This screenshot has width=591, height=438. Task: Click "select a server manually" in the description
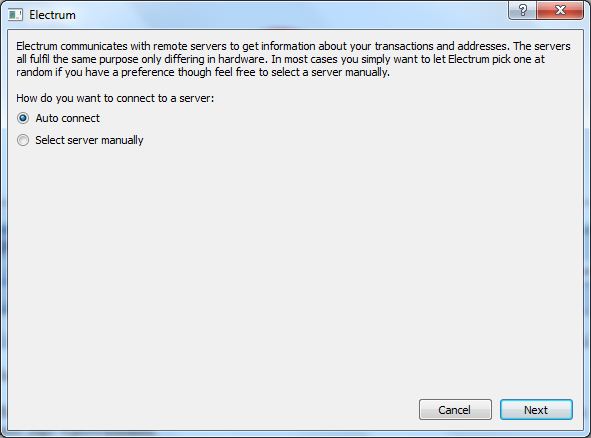point(330,72)
